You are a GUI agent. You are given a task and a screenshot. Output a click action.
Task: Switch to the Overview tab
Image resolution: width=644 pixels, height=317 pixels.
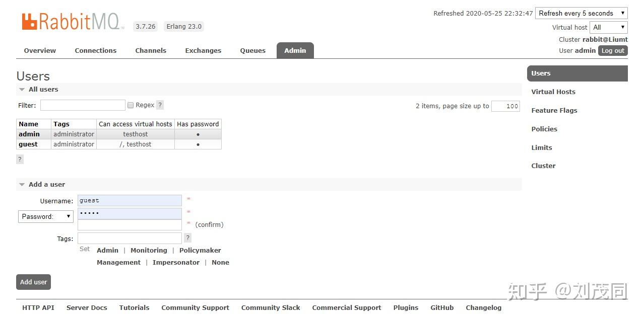pos(40,50)
